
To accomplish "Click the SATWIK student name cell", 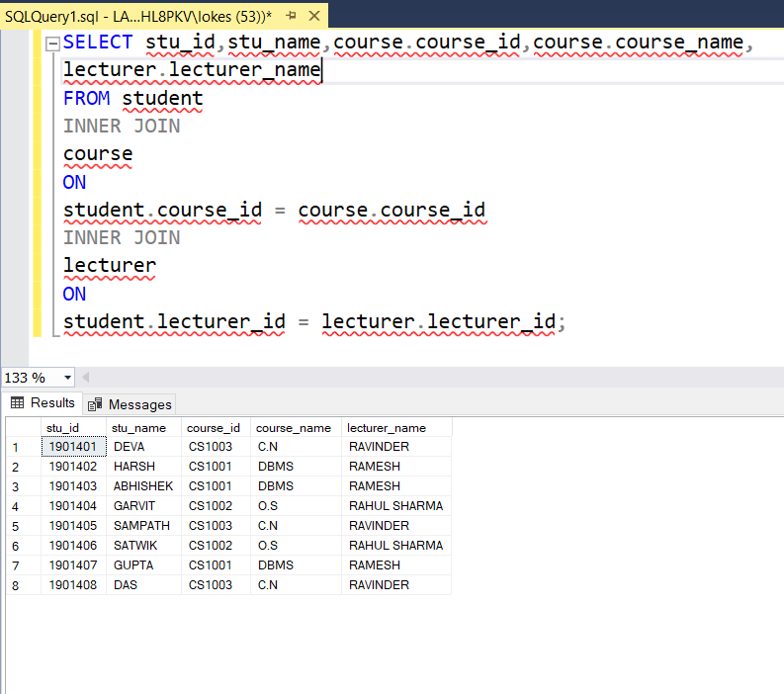I will (144, 546).
